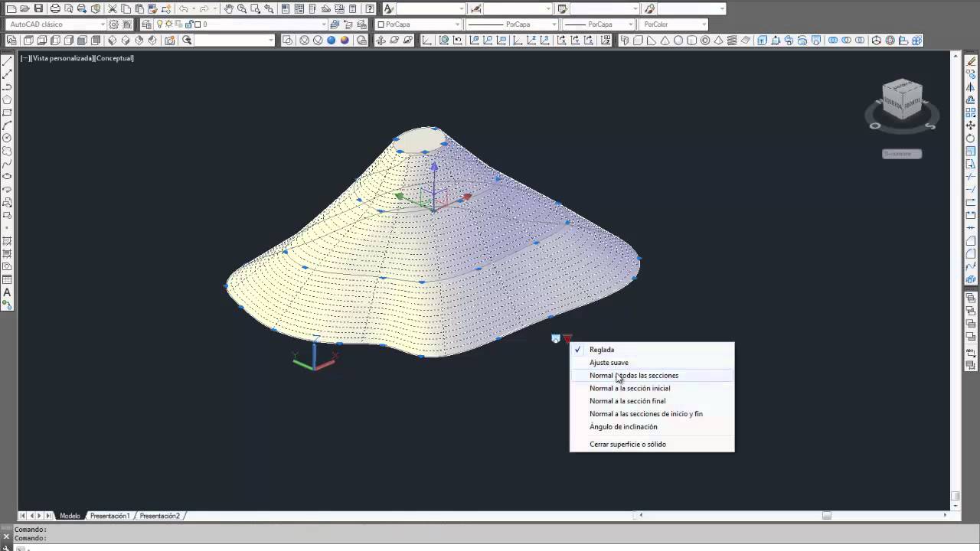Open Layer Properties Manager icon
Viewport: 980px width, 551px height.
coord(148,24)
